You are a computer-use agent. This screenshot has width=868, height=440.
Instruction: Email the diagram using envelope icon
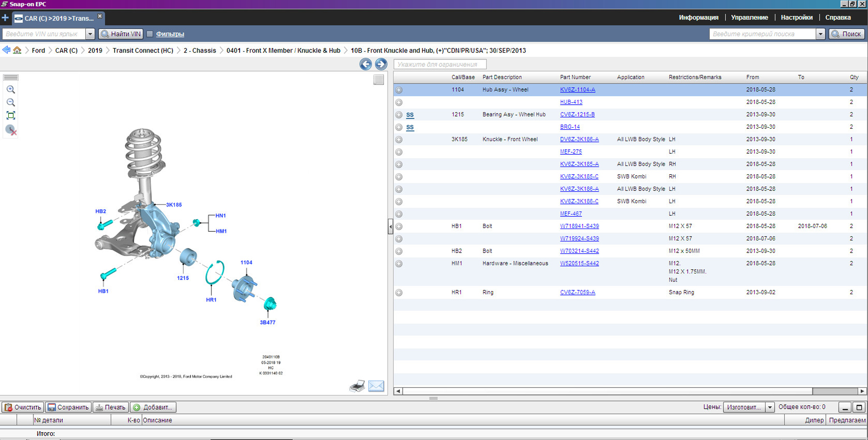(376, 386)
